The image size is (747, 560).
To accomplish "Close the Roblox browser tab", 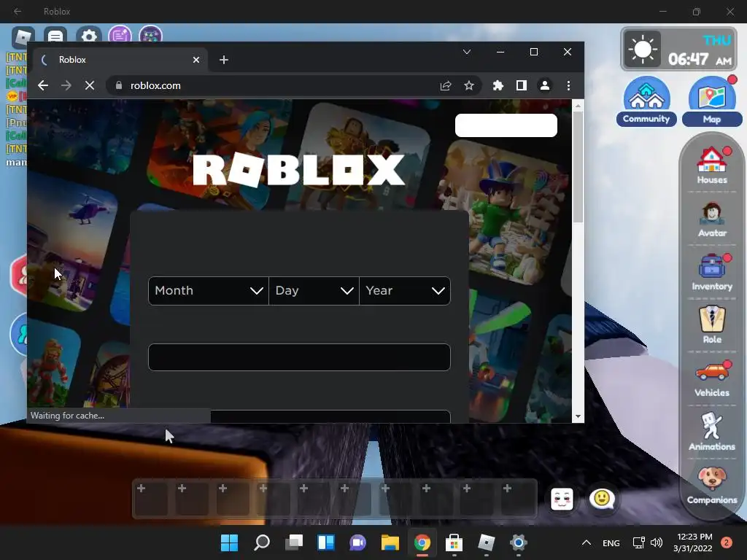I will point(196,60).
